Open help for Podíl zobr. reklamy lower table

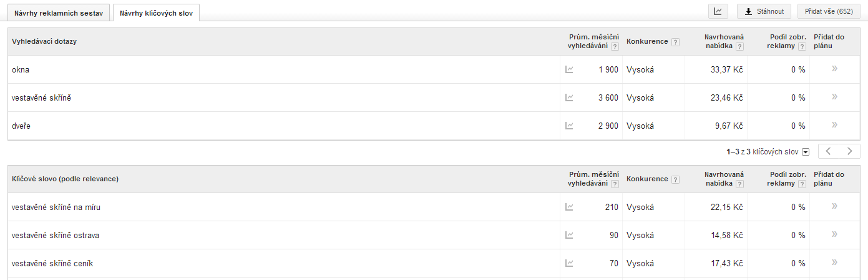click(801, 184)
